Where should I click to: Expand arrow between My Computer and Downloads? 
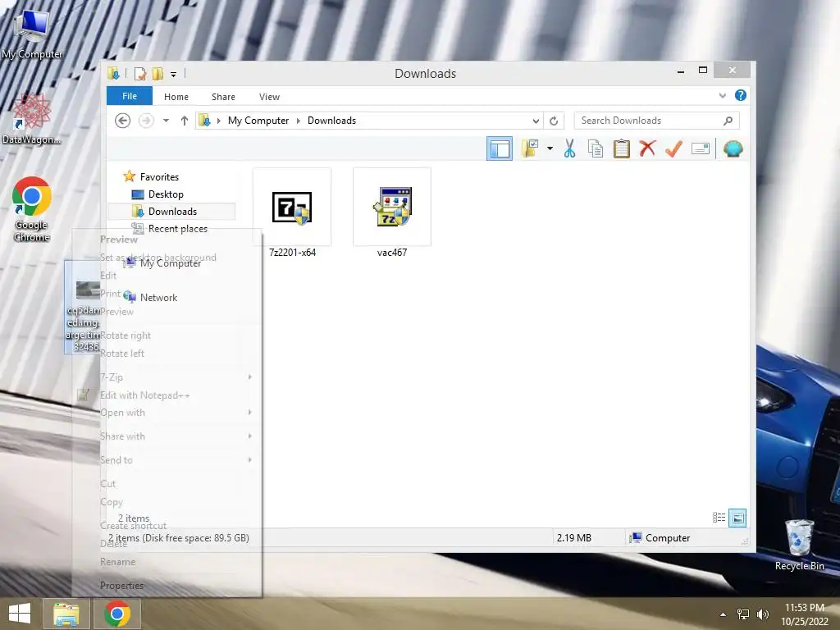299,121
